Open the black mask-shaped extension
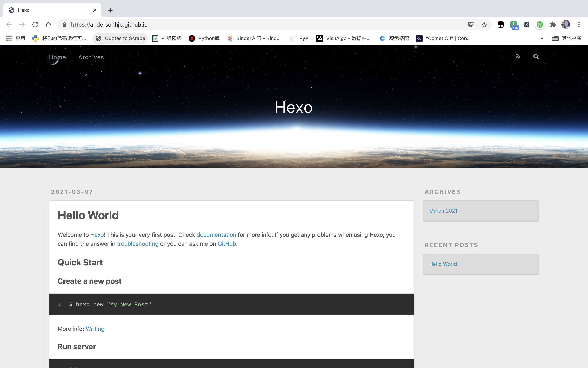588x368 pixels. (501, 25)
